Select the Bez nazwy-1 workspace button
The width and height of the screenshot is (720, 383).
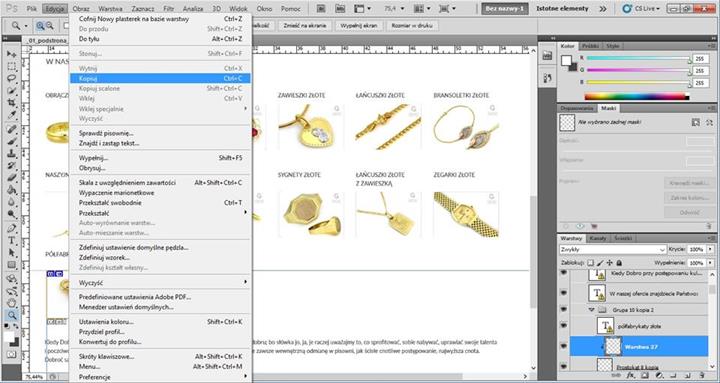click(505, 8)
